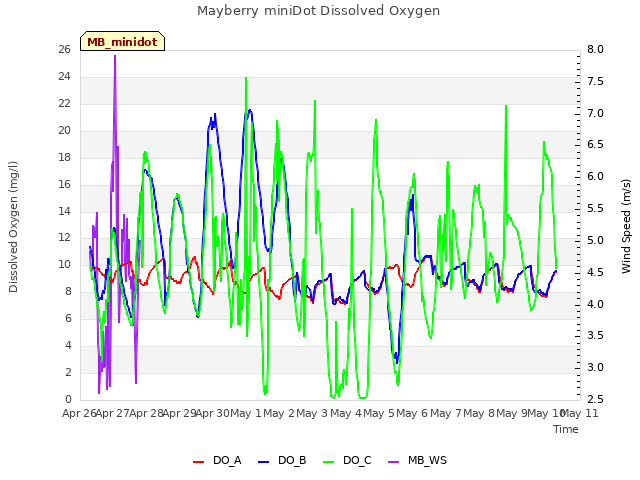Click the Apr 29 date tick label

point(180,413)
